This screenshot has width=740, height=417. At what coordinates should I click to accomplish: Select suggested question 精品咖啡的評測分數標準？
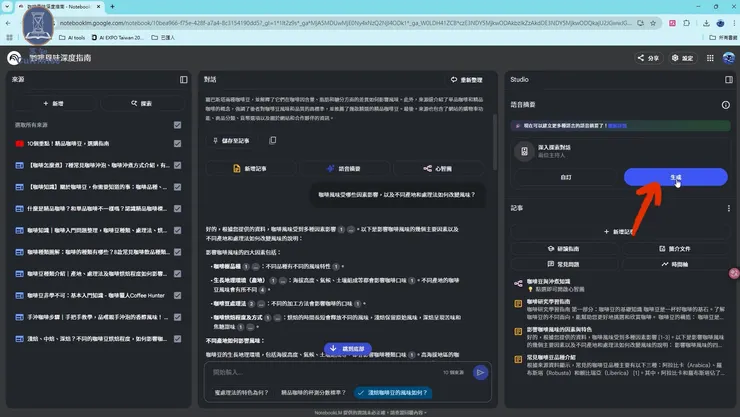point(313,392)
